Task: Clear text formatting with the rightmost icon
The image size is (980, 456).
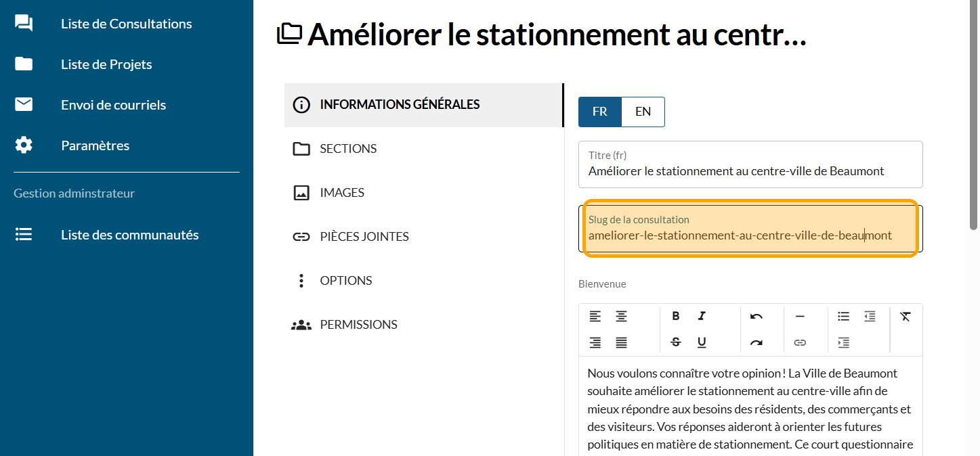Action: tap(906, 316)
